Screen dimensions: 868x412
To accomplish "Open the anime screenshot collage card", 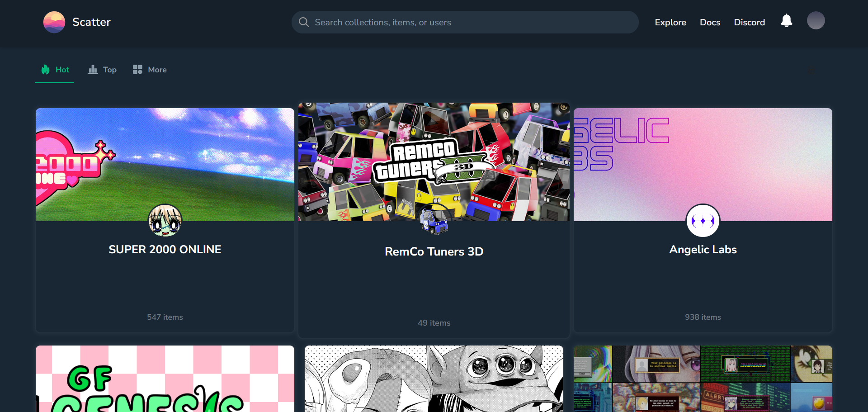I will 703,379.
